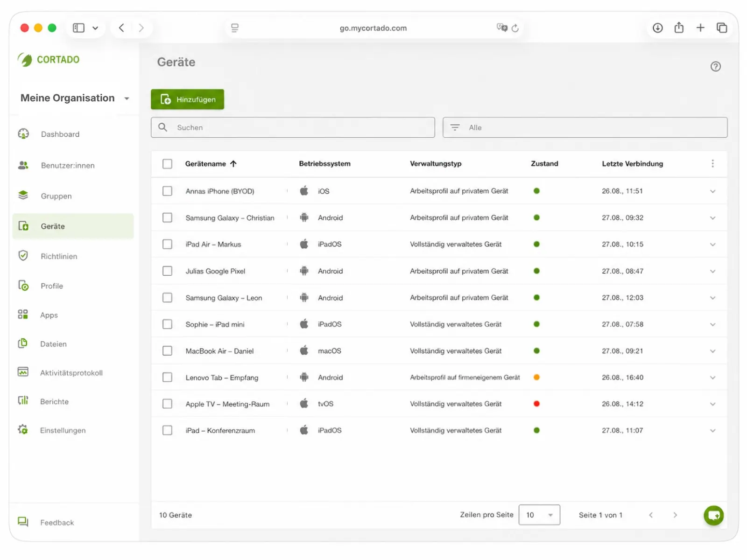
Task: Tick the MacBook Air – Daniel checkbox
Action: point(167,350)
